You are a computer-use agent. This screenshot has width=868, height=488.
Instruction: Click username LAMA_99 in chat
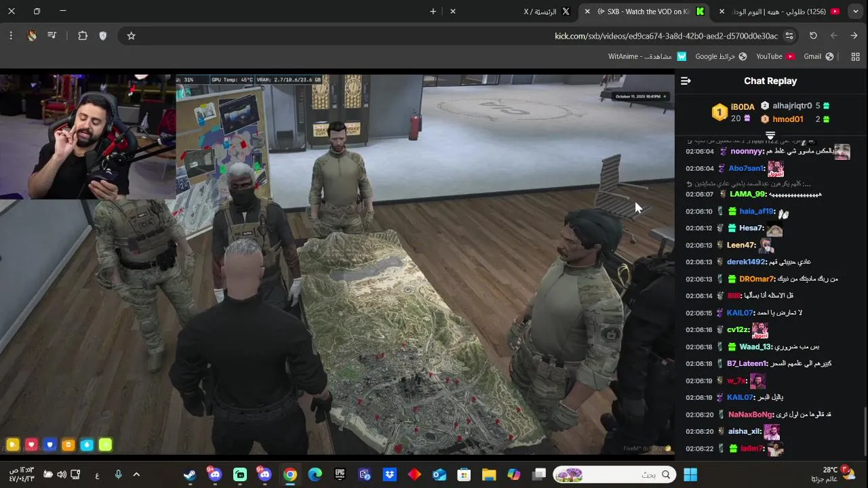pyautogui.click(x=747, y=194)
